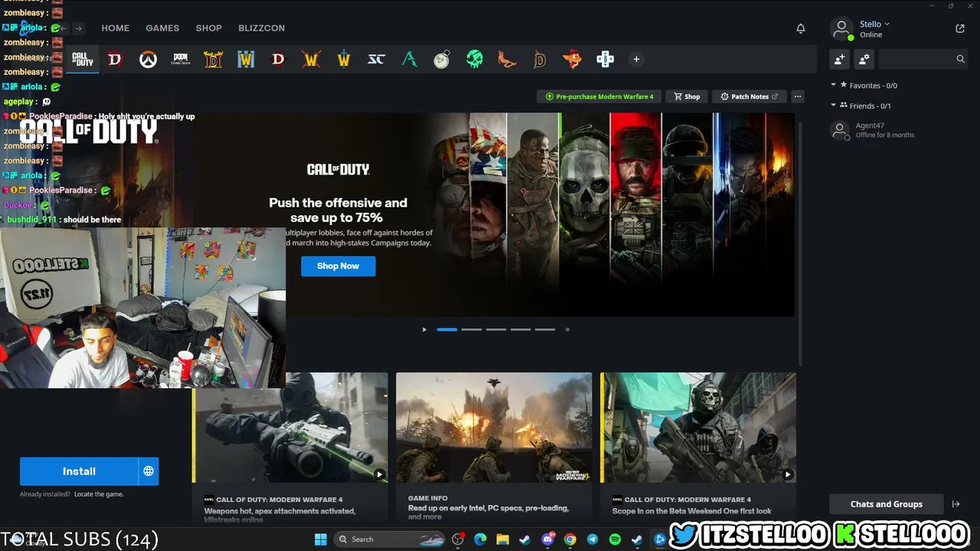Open the DOOM: The Dark Ages icon

tap(181, 59)
